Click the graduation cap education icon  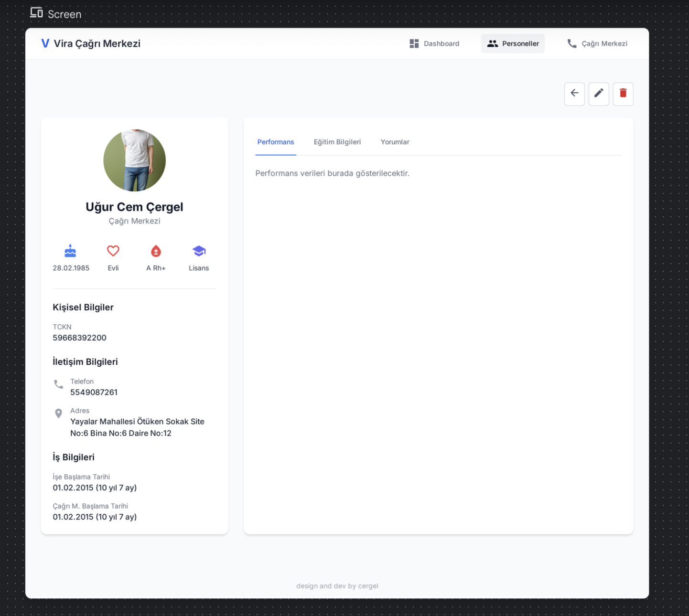click(199, 251)
